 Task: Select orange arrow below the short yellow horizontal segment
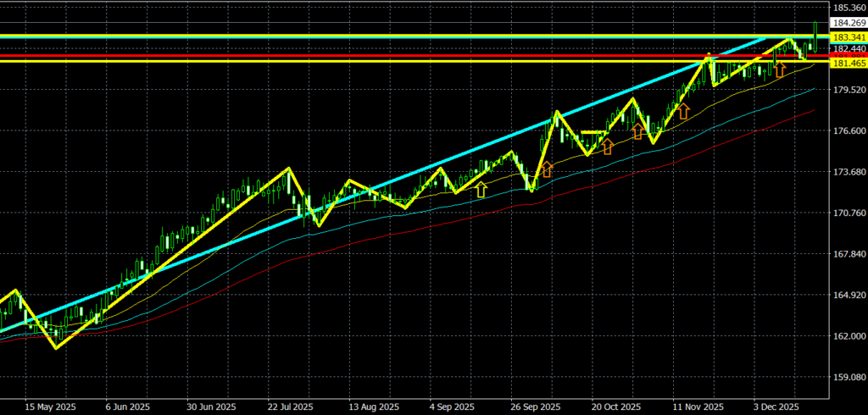pyautogui.click(x=607, y=147)
